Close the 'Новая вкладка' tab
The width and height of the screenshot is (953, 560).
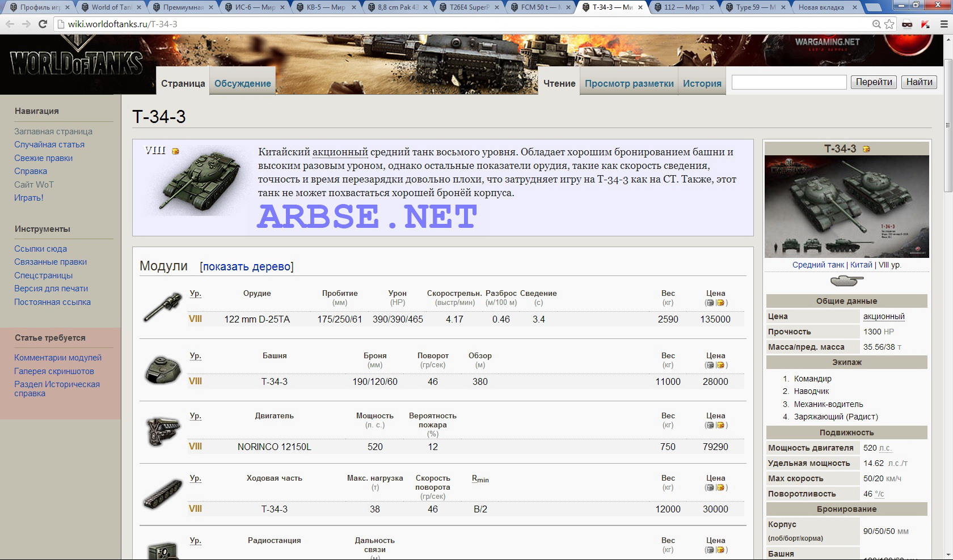coord(854,7)
